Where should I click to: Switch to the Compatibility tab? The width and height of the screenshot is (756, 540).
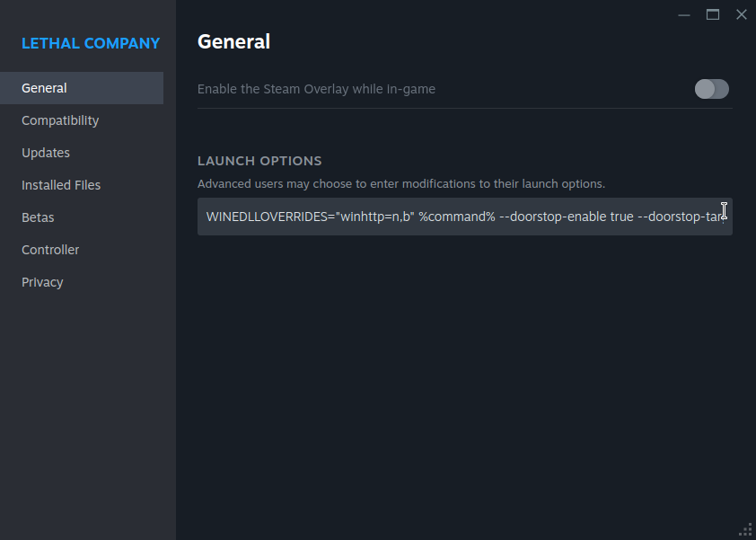[x=60, y=120]
